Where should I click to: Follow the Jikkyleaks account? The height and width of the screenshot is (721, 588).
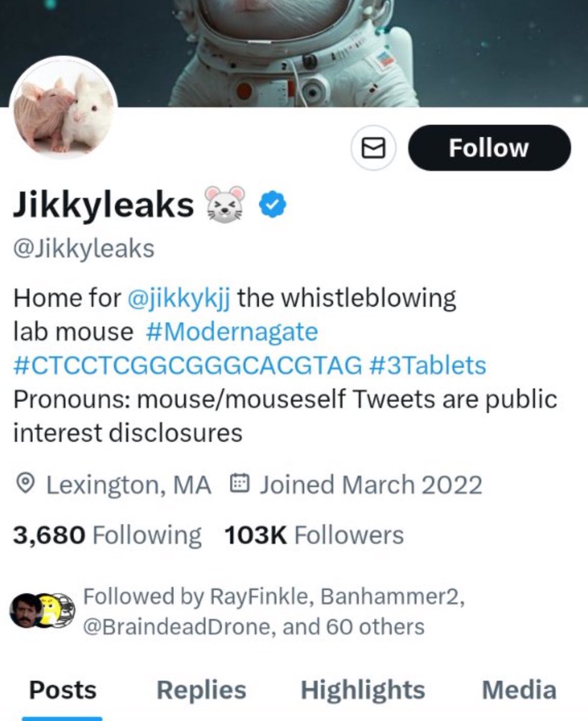point(489,148)
